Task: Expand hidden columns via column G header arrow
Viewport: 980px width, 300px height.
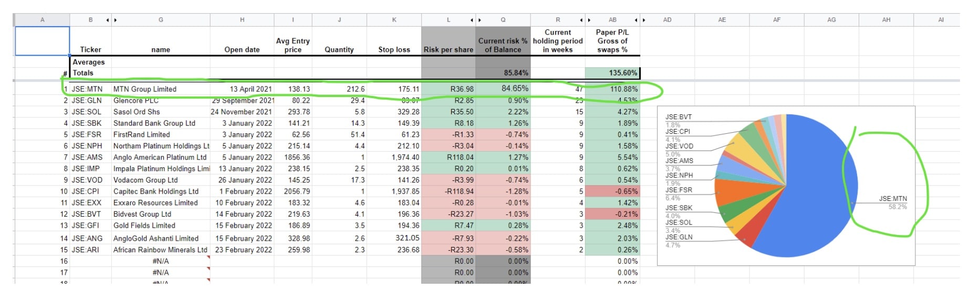Action: (x=116, y=20)
